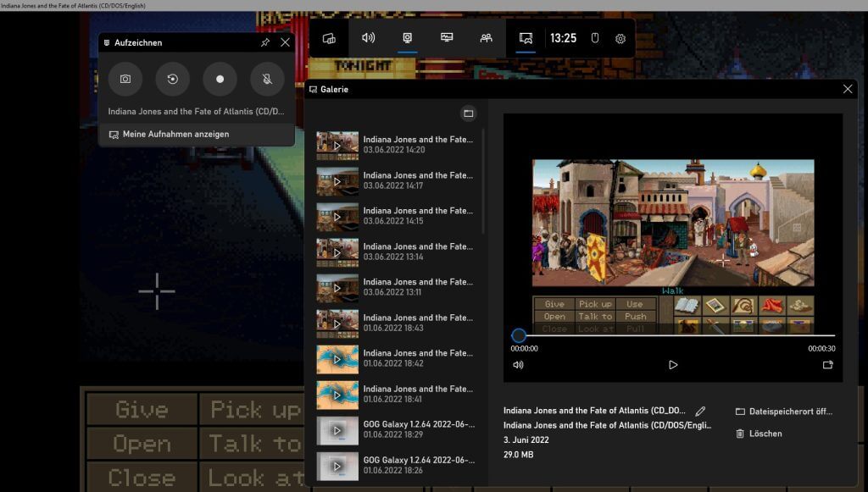Click the 29.0 MB file size text
The height and width of the screenshot is (492, 868).
(x=518, y=455)
